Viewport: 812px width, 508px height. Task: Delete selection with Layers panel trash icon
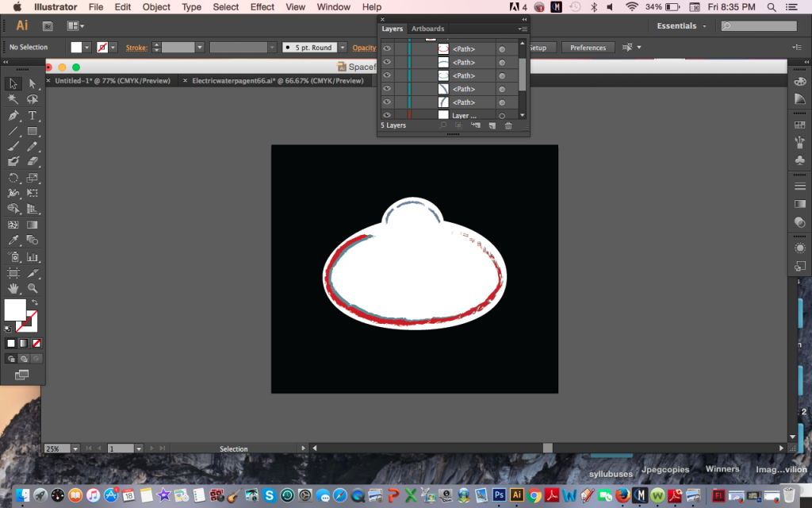(508, 125)
